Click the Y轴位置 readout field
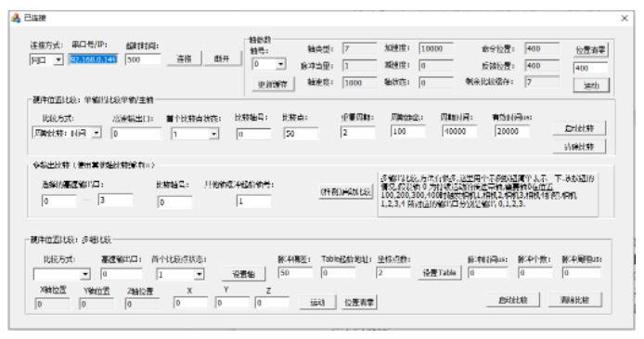The width and height of the screenshot is (644, 339). pos(97,304)
